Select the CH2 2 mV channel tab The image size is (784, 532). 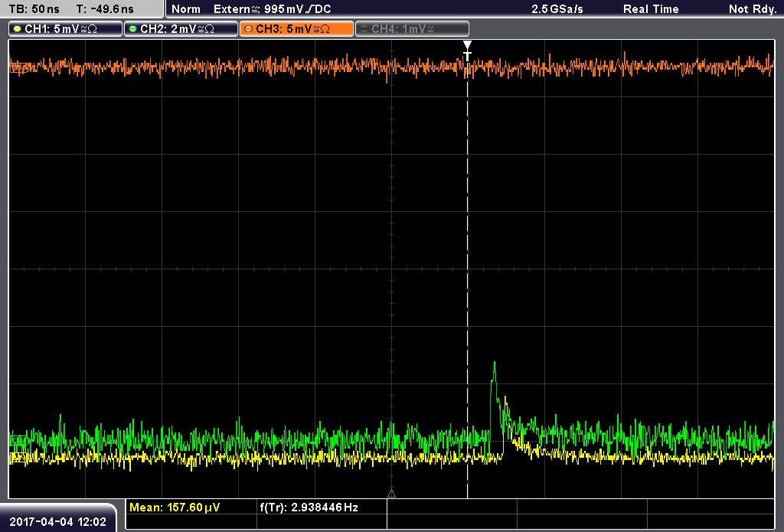pyautogui.click(x=181, y=29)
